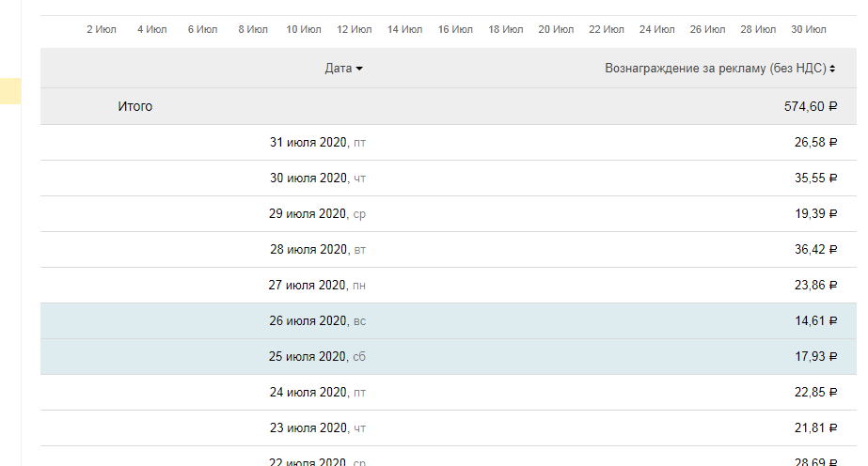Click the 22 Июл chart axis label

pos(607,29)
